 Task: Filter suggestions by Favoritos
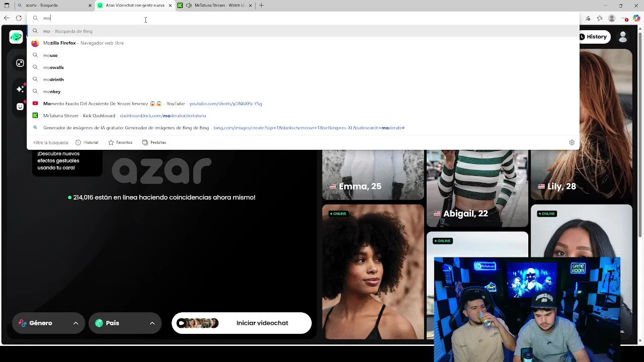pyautogui.click(x=120, y=142)
